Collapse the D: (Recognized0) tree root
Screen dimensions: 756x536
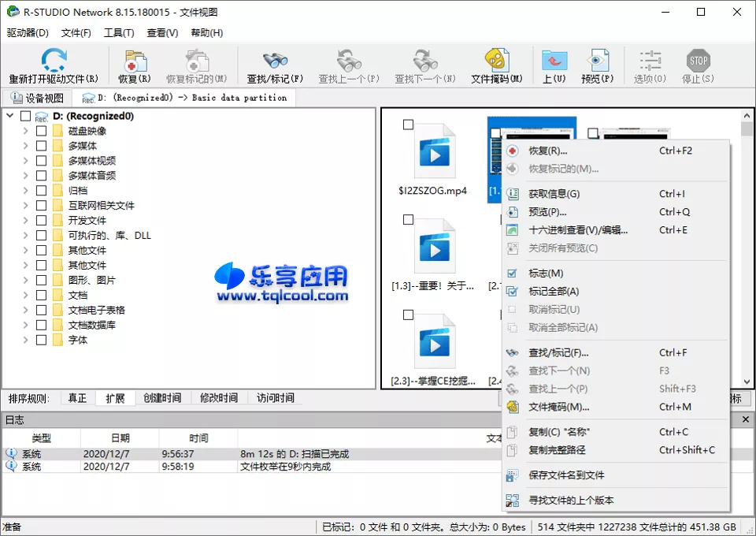10,116
